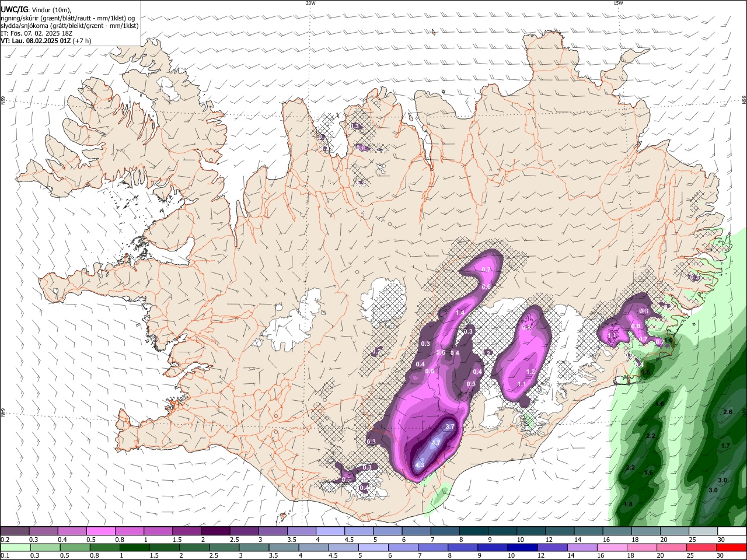The image size is (747, 560).
Task: Click the bottom legend swatch between 7 and 8
Action: coord(433,548)
